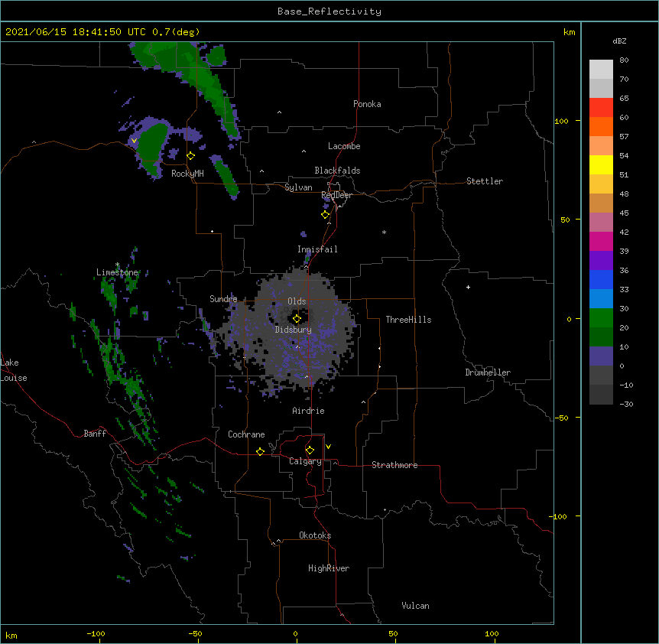
Task: Select the radar site diamond between Olds and Didsbury
Action: point(297,319)
